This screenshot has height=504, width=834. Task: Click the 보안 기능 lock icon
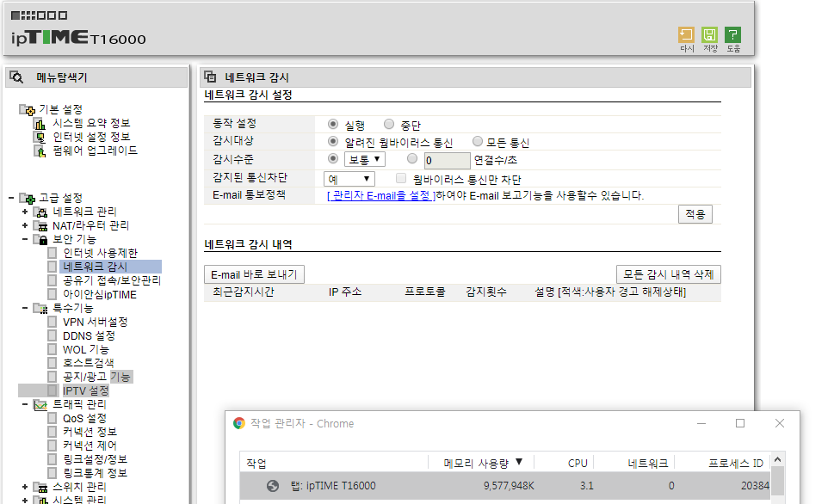(40, 240)
